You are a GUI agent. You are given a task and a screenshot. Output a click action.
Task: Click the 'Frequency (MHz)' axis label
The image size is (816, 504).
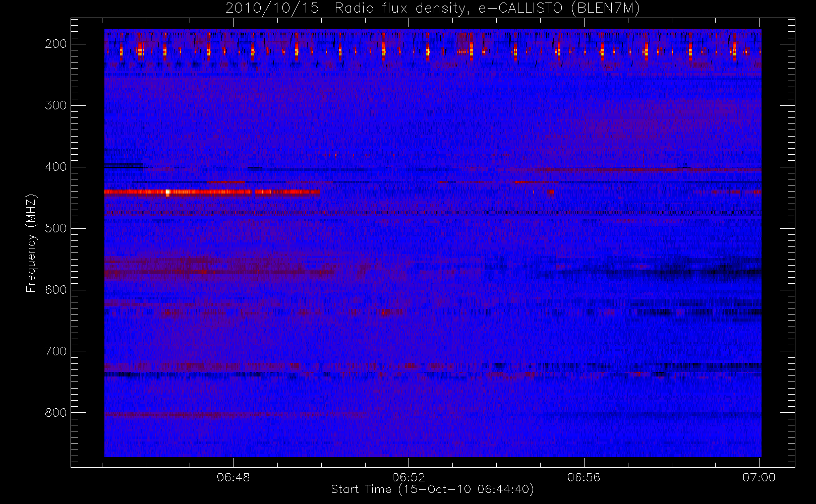pos(31,243)
